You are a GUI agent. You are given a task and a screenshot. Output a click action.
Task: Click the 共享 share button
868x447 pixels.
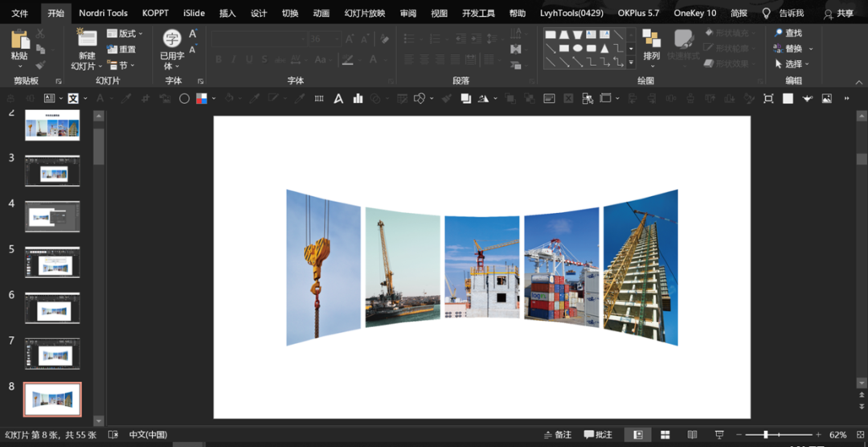(838, 14)
